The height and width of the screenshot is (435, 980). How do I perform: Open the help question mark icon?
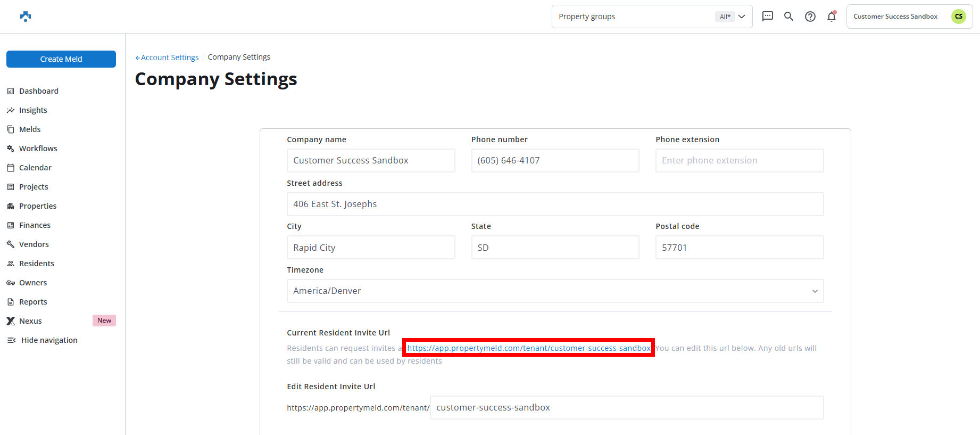coord(810,17)
